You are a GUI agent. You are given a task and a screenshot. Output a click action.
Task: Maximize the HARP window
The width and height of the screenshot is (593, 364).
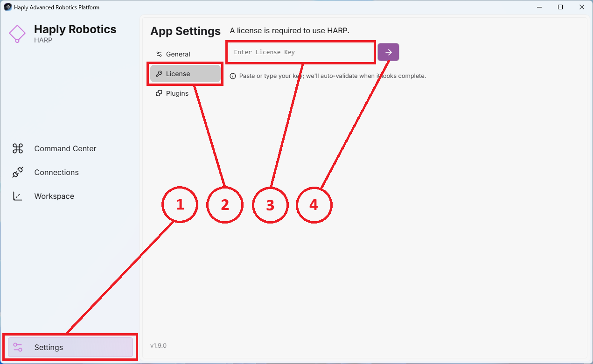point(560,7)
